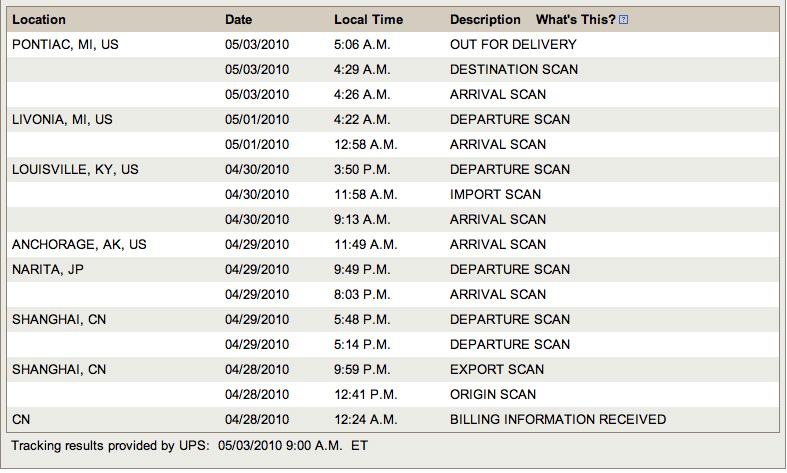Click the 12:24 A.M. time cell
This screenshot has width=787, height=473.
pyautogui.click(x=365, y=420)
